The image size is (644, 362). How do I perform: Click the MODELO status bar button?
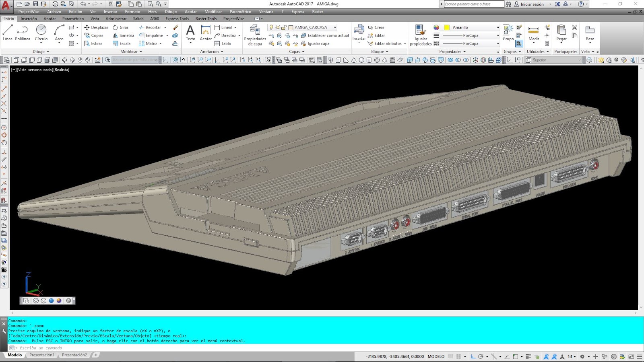click(x=436, y=356)
